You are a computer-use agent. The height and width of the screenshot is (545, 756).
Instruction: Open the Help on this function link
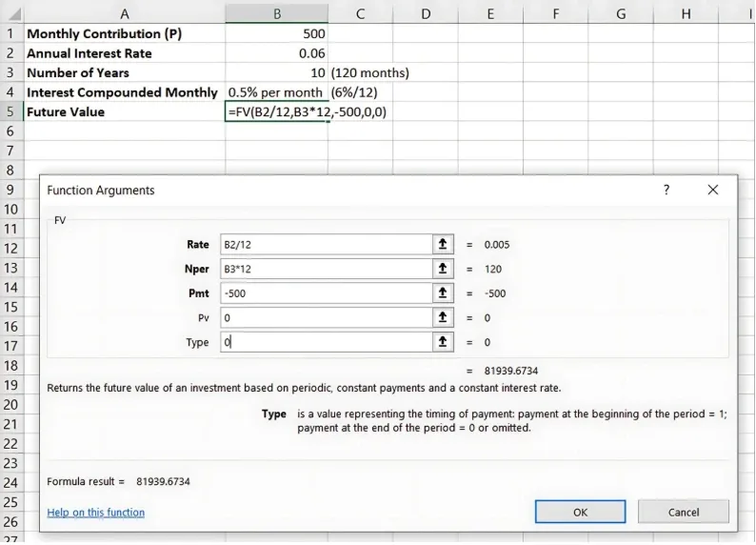tap(96, 513)
